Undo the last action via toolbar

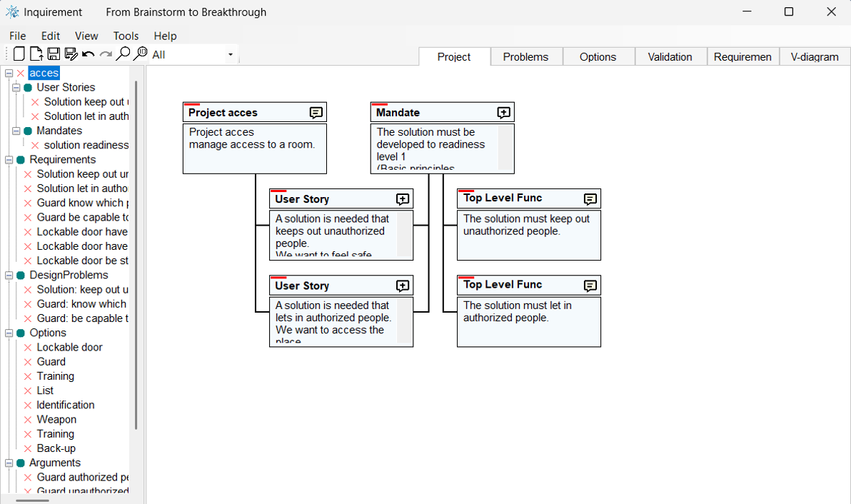pyautogui.click(x=89, y=54)
